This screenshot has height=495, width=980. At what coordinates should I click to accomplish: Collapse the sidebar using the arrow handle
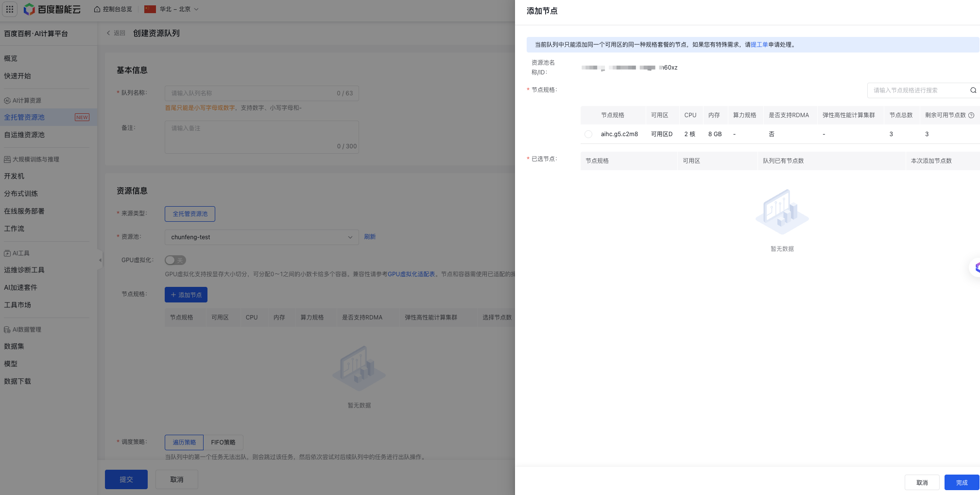coord(100,260)
